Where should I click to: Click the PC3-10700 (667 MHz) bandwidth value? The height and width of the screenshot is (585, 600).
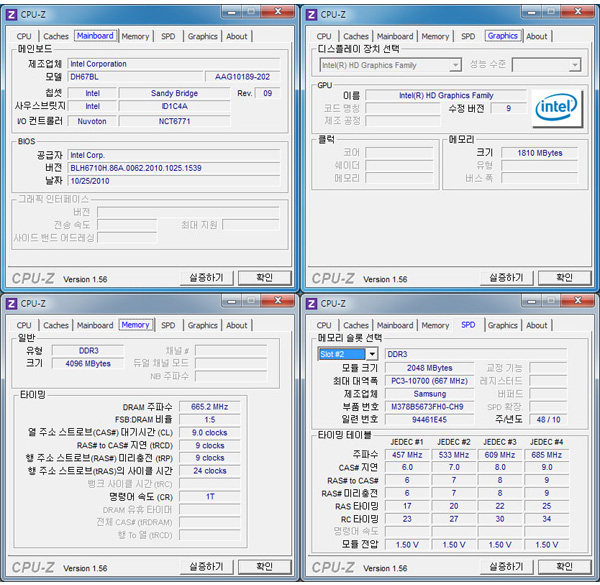429,381
